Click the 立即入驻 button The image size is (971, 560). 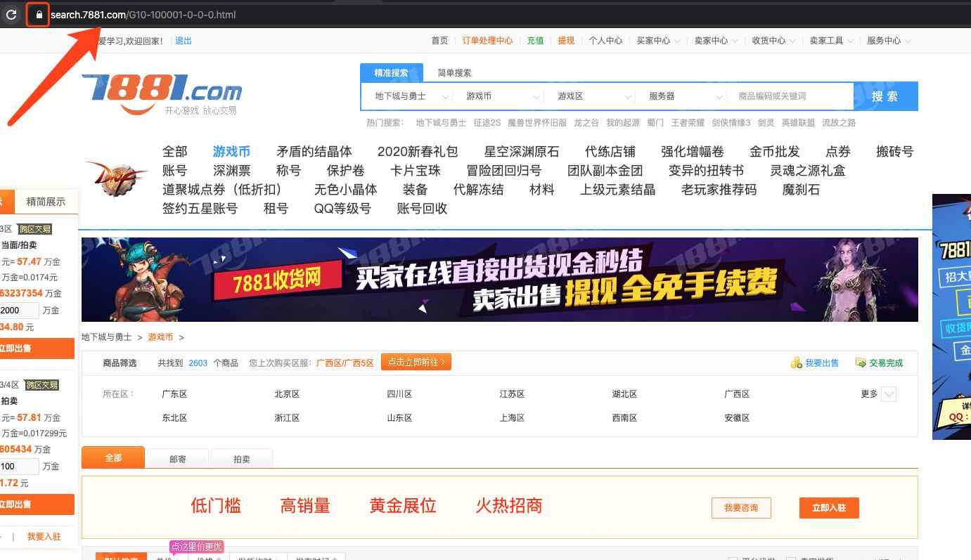click(829, 508)
